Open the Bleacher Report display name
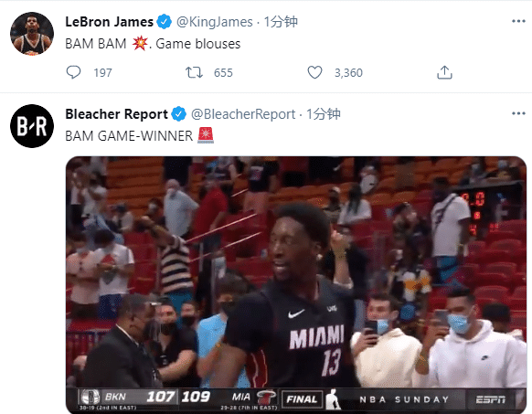Image resolution: width=532 pixels, height=414 pixels. click(116, 114)
